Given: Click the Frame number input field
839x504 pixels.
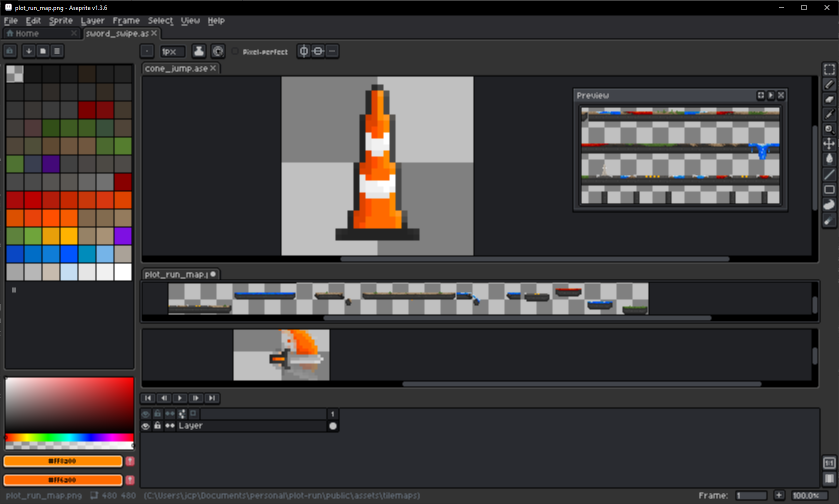Looking at the screenshot, I should click(x=751, y=495).
